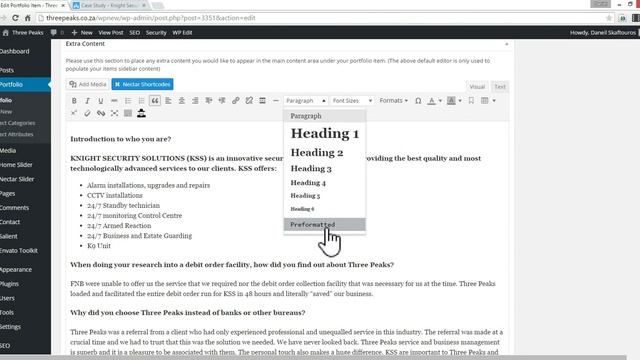Click the browser address bar
The height and width of the screenshot is (360, 640).
click(x=324, y=18)
